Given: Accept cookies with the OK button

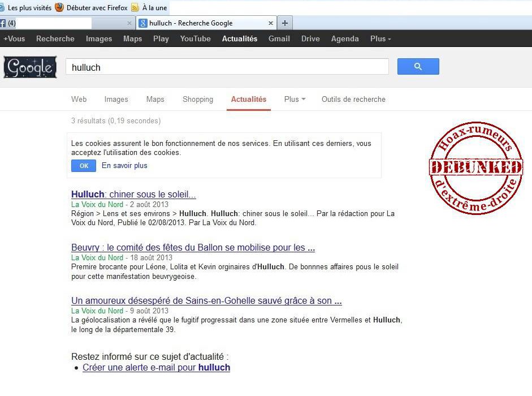Looking at the screenshot, I should [84, 166].
